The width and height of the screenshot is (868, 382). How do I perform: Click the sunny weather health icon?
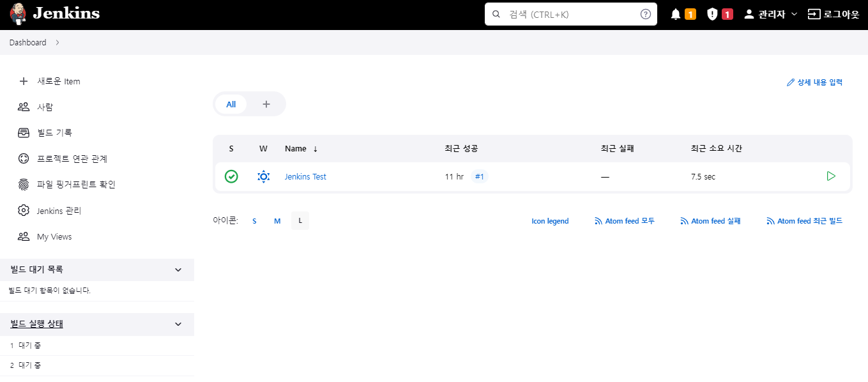coord(263,176)
